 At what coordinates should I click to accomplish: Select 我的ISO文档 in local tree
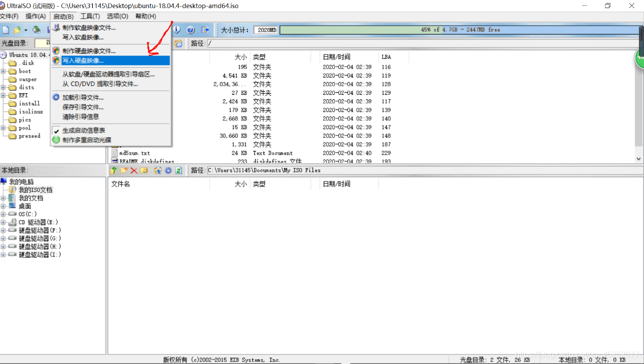[36, 190]
